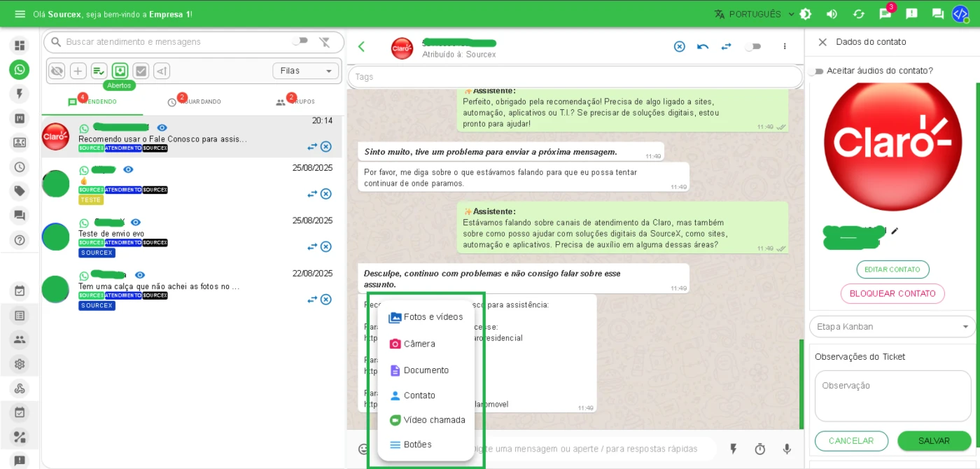Enable 'Aceitar áudios do contato?' switch

815,71
